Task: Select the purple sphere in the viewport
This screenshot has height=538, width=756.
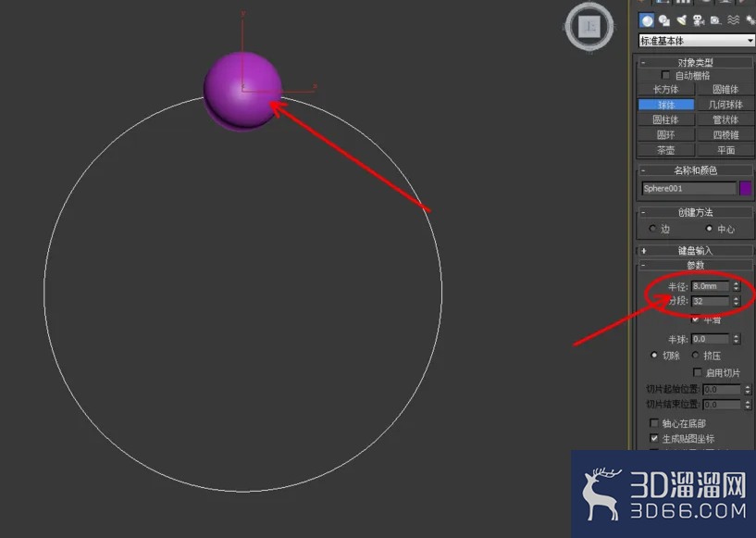Action: (242, 91)
